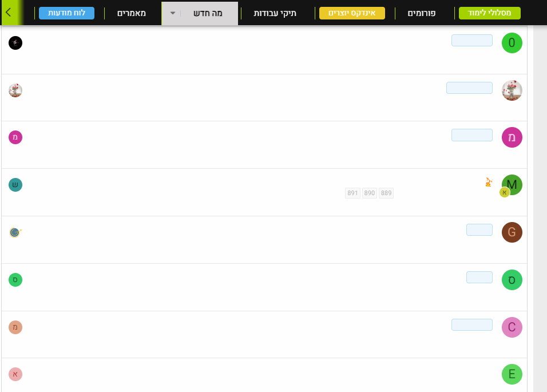Viewport: 547px width, 392px height.
Task: Click the flame hot-thread icon
Action: point(489,182)
